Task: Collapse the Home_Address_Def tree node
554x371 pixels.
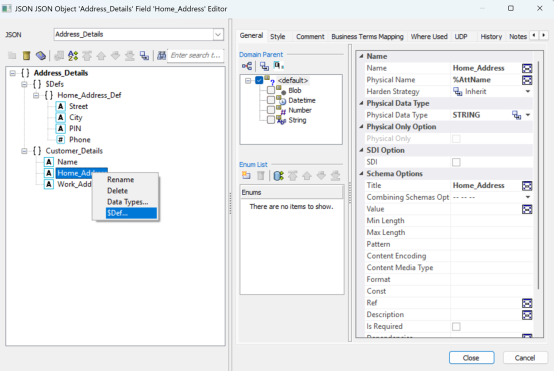Action: tap(36, 95)
